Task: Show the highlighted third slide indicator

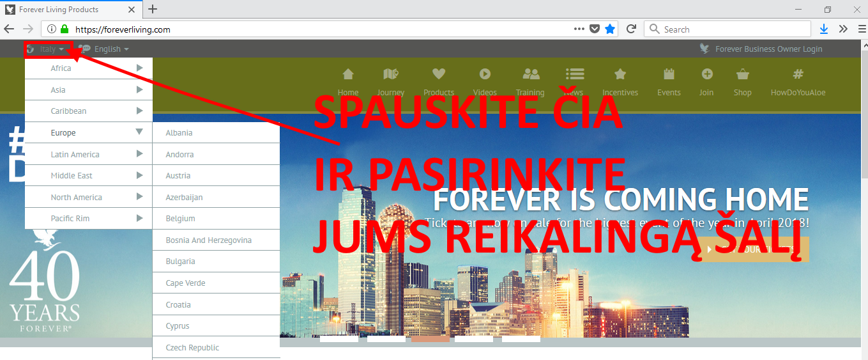Action: 430,339
